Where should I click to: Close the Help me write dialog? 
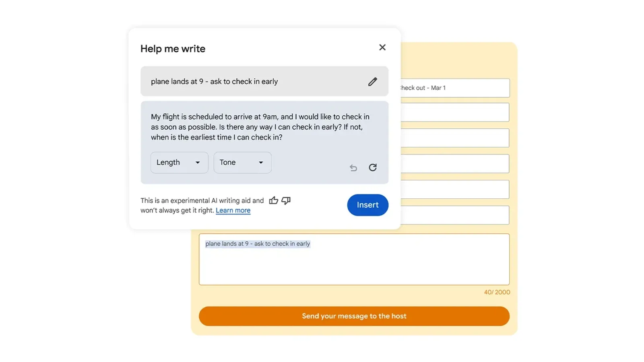tap(382, 47)
